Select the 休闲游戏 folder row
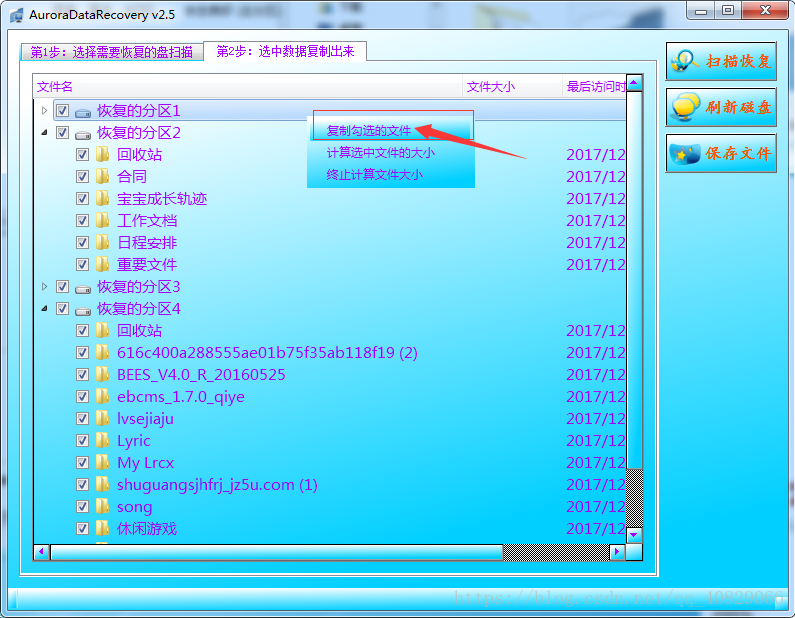This screenshot has height=618, width=795. (330, 528)
